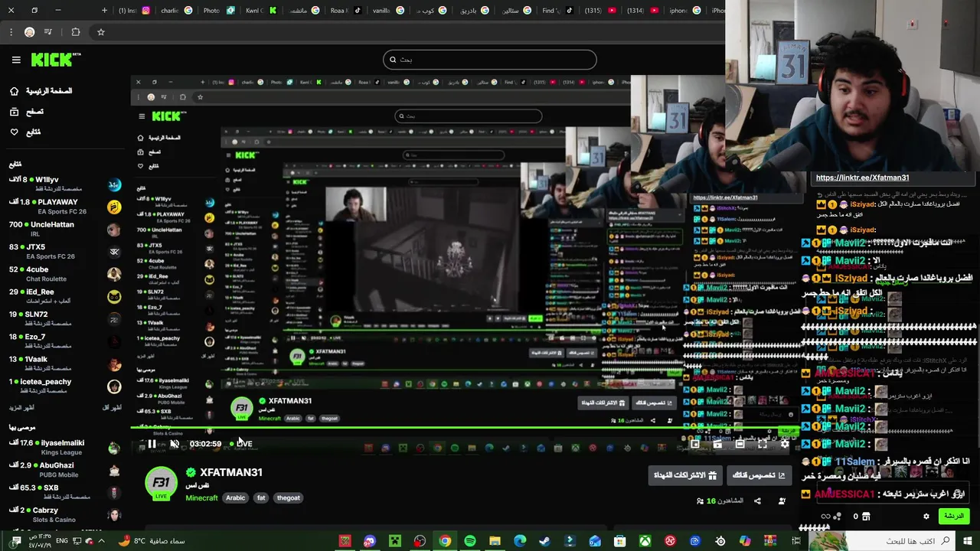Open followed channel PLAYAWAY
Viewport: 980px width, 551px height.
(x=65, y=206)
